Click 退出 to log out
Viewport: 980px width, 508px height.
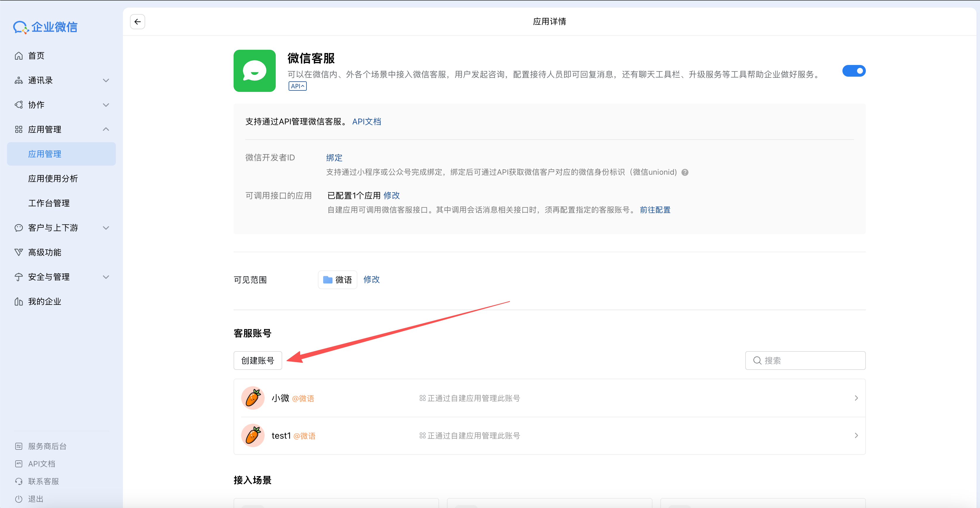[x=36, y=499]
